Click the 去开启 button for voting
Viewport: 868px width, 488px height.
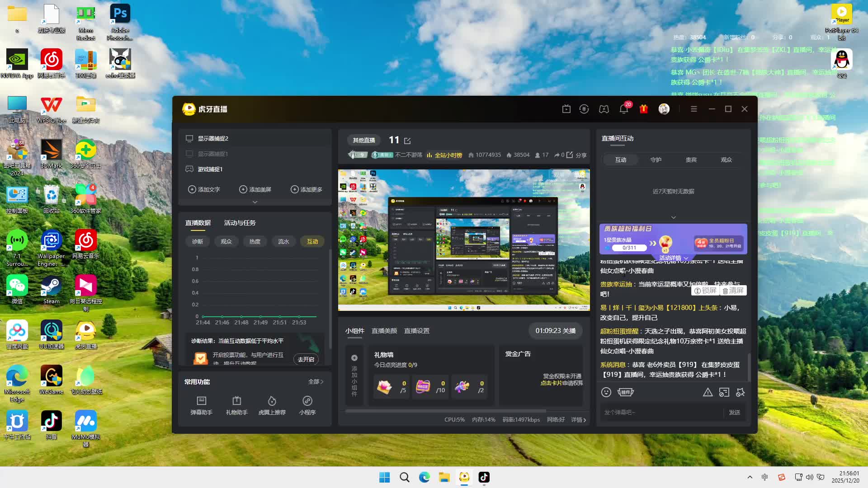(x=306, y=359)
